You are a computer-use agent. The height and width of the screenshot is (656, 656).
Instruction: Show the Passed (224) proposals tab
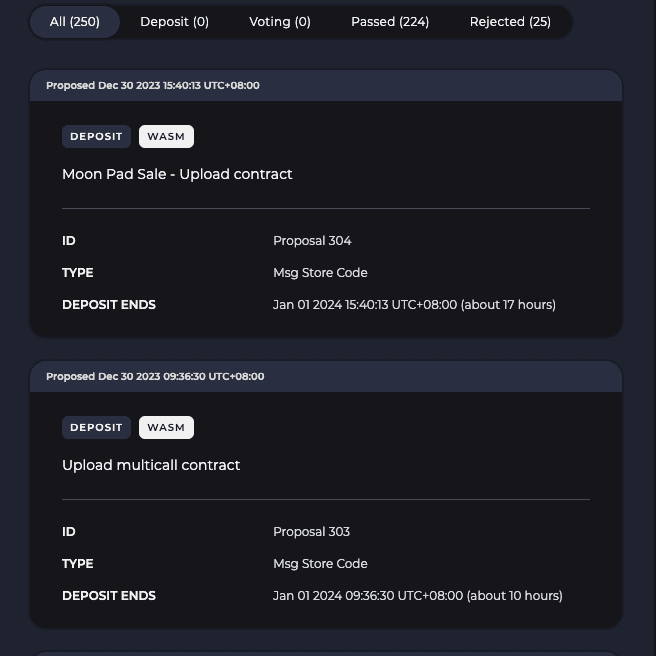tap(390, 22)
